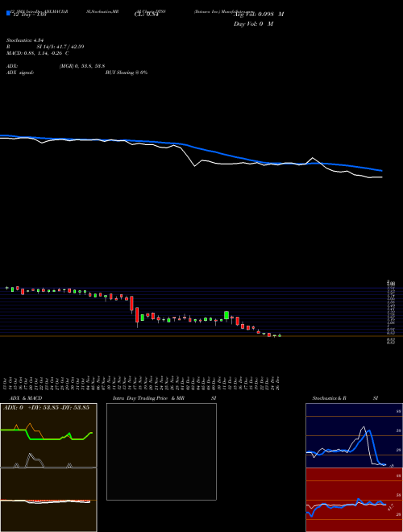The width and height of the screenshot is (403, 532).
Task: Click the blue stochastics line in the upper panel
Action: pyautogui.click(x=368, y=431)
